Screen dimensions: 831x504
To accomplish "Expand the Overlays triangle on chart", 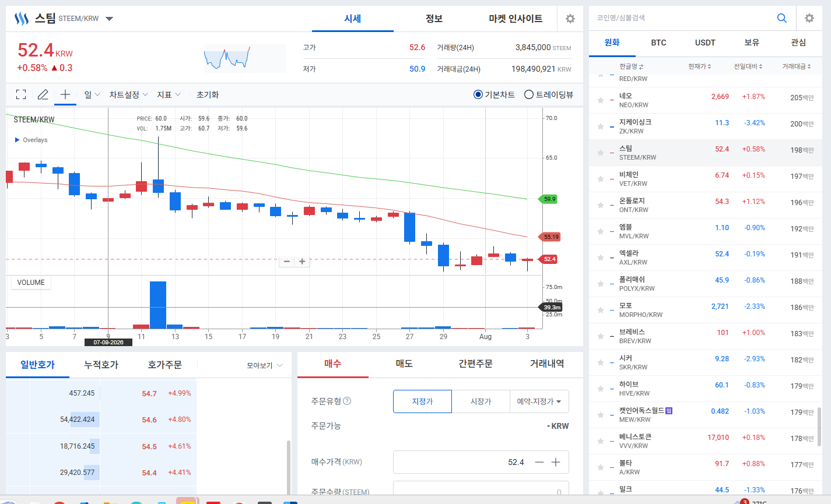I will [17, 140].
